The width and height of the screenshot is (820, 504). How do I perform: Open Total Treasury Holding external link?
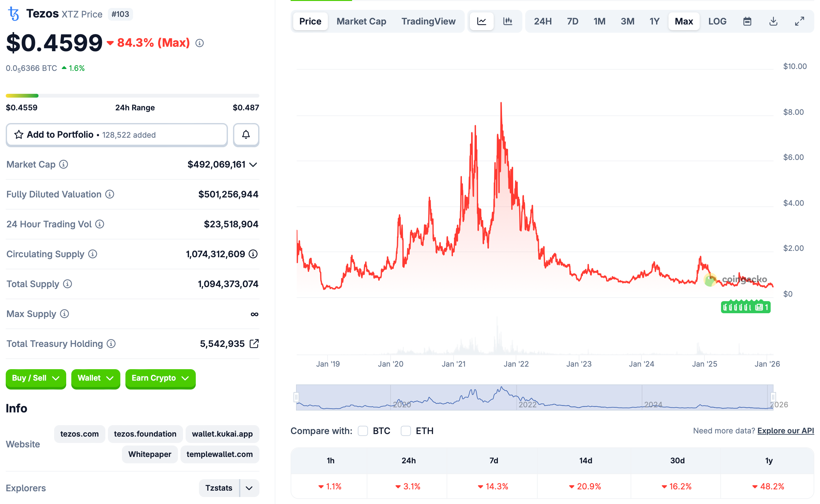click(254, 343)
